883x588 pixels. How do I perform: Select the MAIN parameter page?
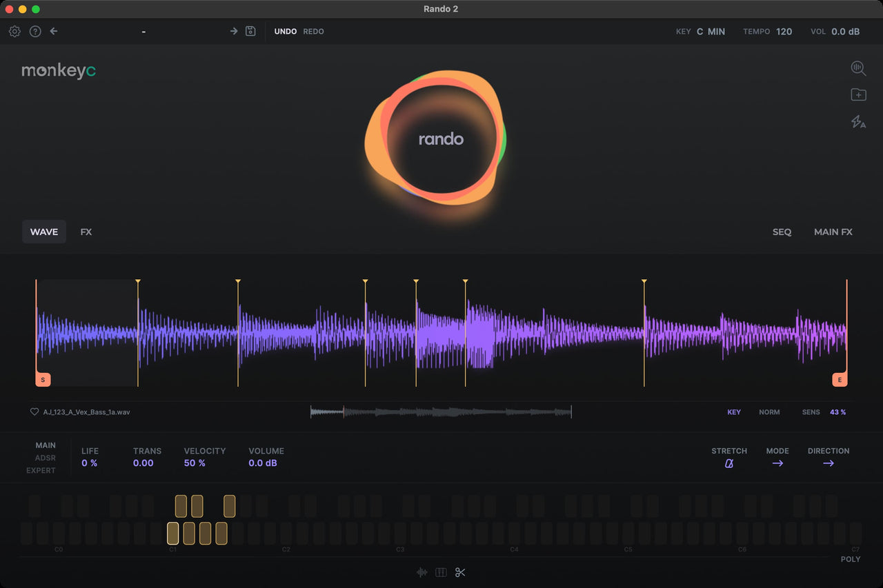pyautogui.click(x=46, y=445)
